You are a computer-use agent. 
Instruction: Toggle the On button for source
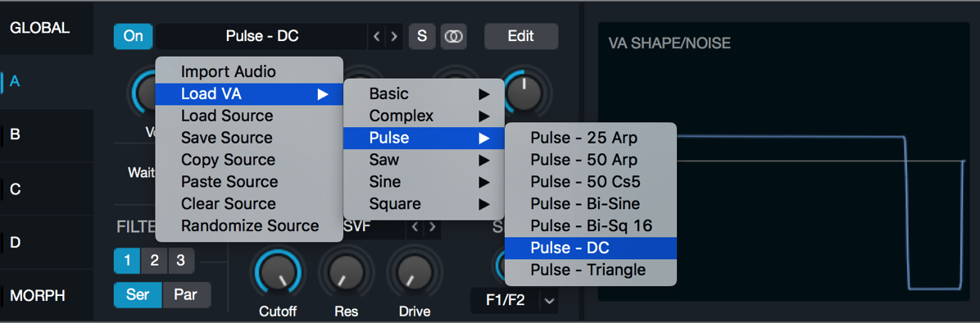(133, 36)
